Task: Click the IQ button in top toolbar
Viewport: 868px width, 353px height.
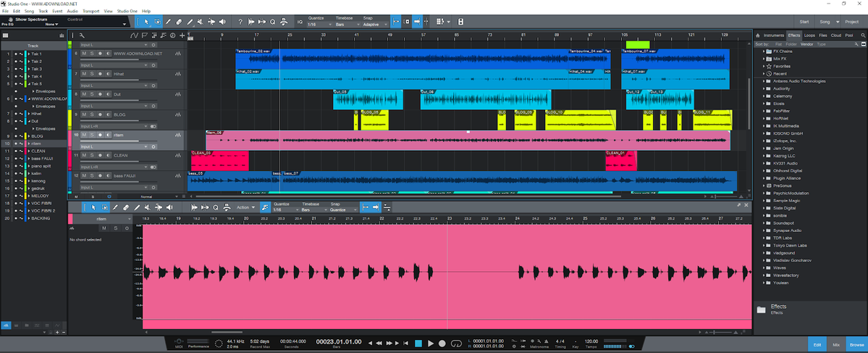Action: pyautogui.click(x=300, y=22)
